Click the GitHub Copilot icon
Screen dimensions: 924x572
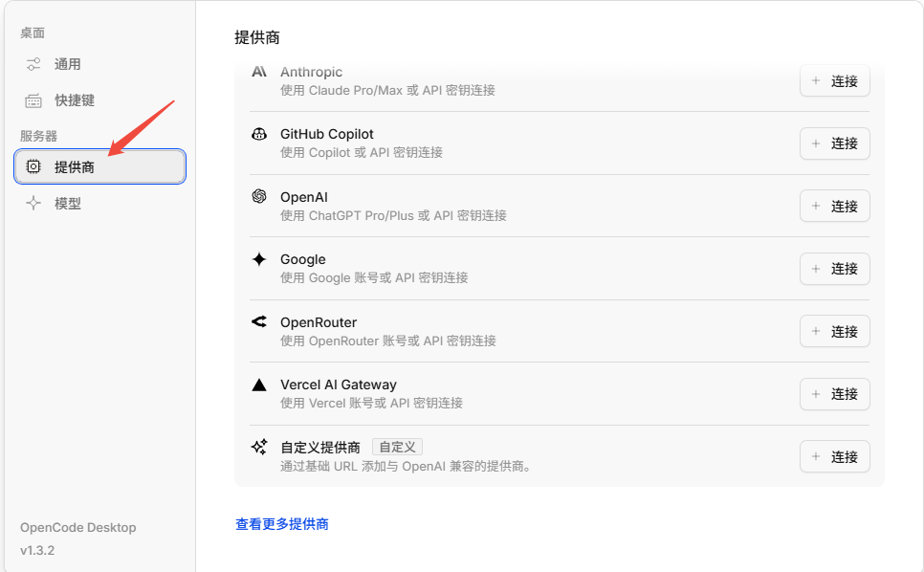coord(259,134)
